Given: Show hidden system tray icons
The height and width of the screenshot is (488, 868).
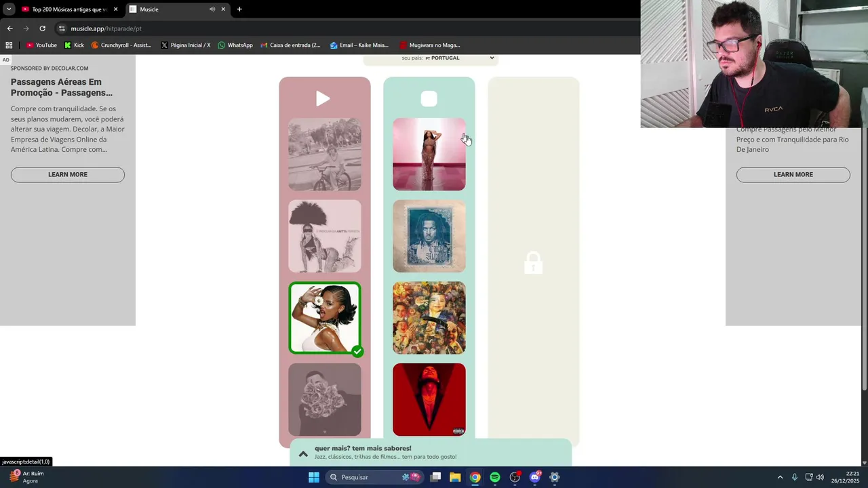Looking at the screenshot, I should coord(780,477).
